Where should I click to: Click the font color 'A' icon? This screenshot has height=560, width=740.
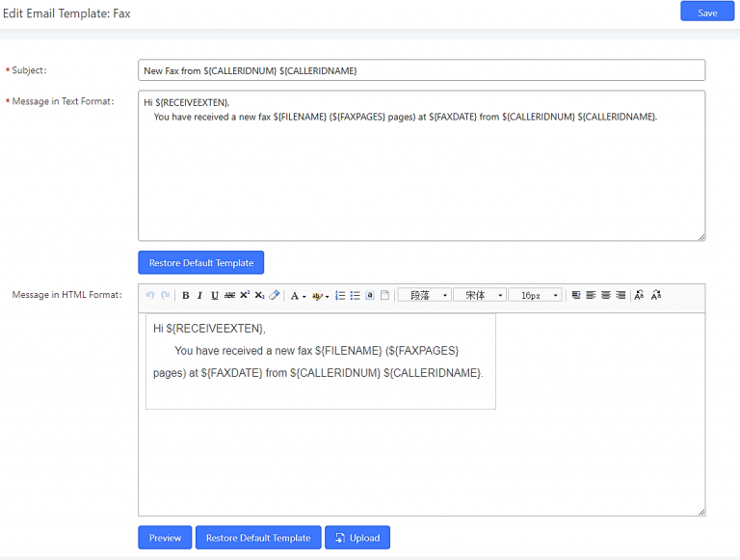coord(295,296)
